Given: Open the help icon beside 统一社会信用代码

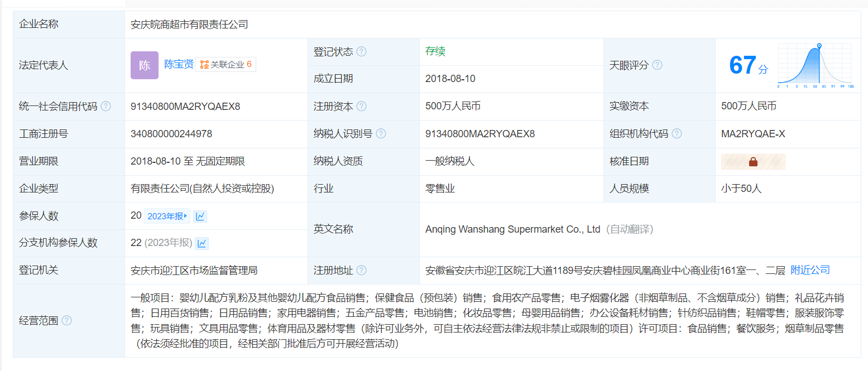Looking at the screenshot, I should coord(105,106).
